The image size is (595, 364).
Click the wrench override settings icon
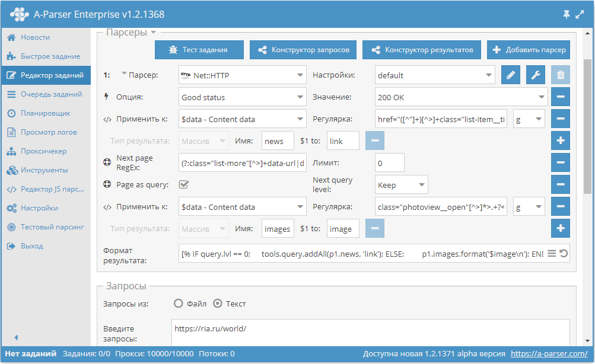[x=536, y=75]
